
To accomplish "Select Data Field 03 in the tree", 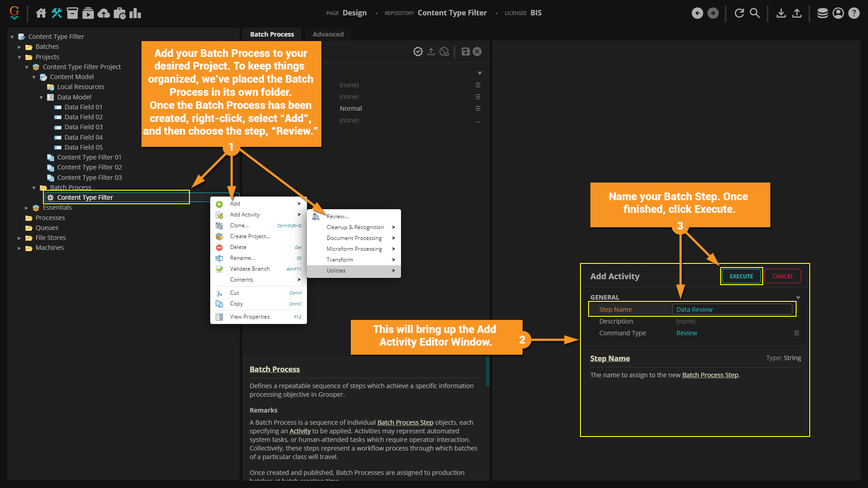I will 83,127.
